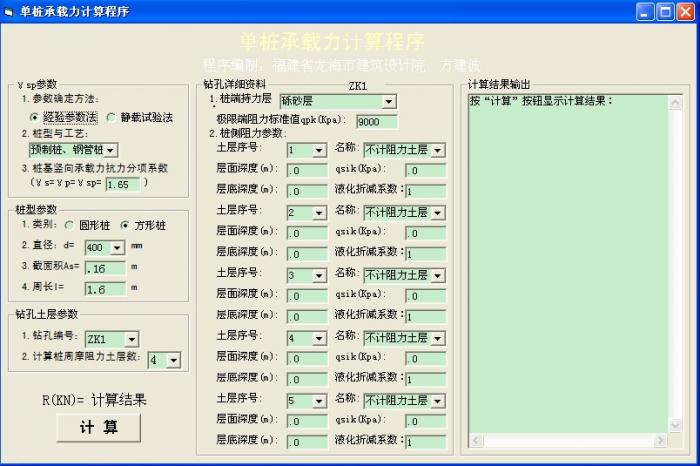Click the 极限端阻力标准值 field showing 9000
The height and width of the screenshot is (466, 700).
pyautogui.click(x=376, y=122)
